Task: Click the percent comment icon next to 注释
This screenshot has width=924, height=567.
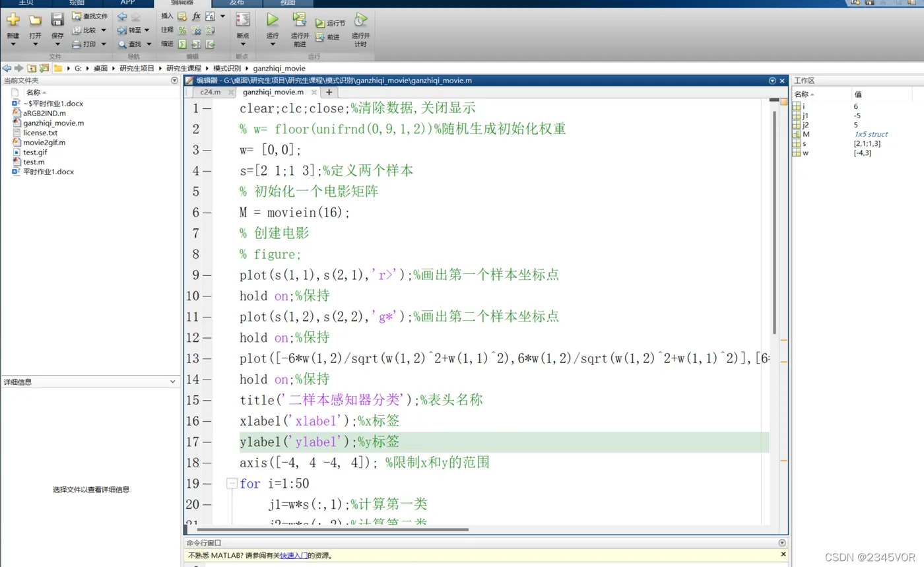Action: pyautogui.click(x=183, y=30)
